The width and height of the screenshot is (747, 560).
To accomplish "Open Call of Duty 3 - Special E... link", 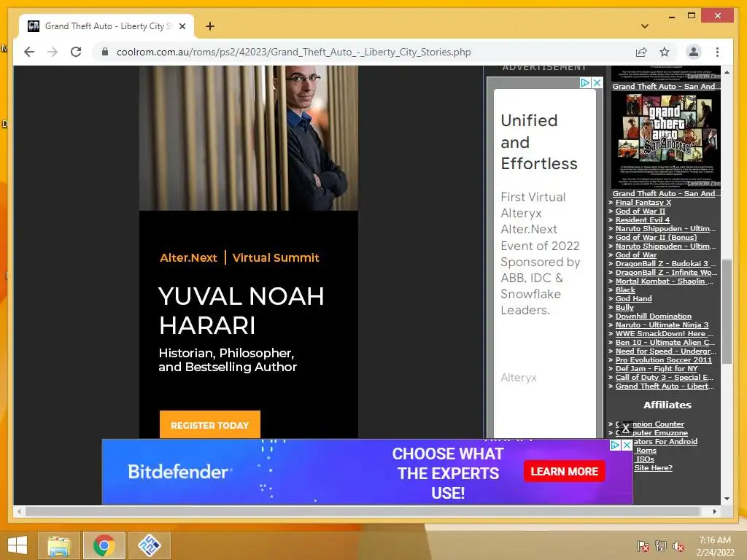I will pyautogui.click(x=665, y=377).
